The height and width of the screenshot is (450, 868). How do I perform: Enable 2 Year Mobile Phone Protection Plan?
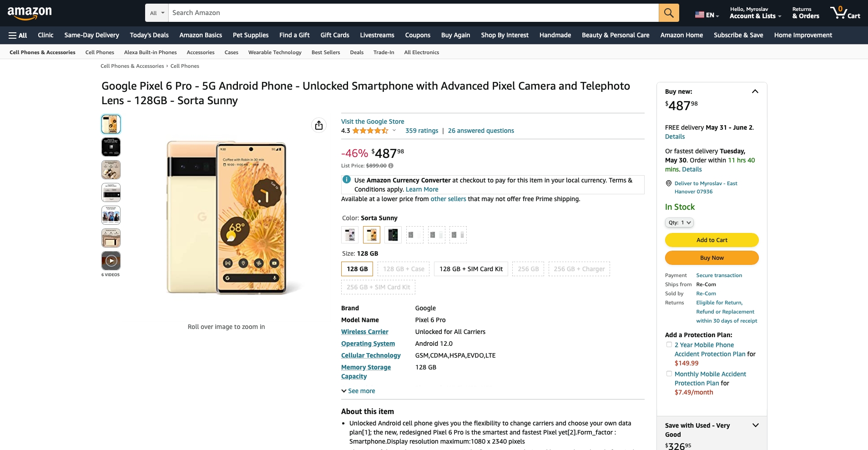pos(669,345)
